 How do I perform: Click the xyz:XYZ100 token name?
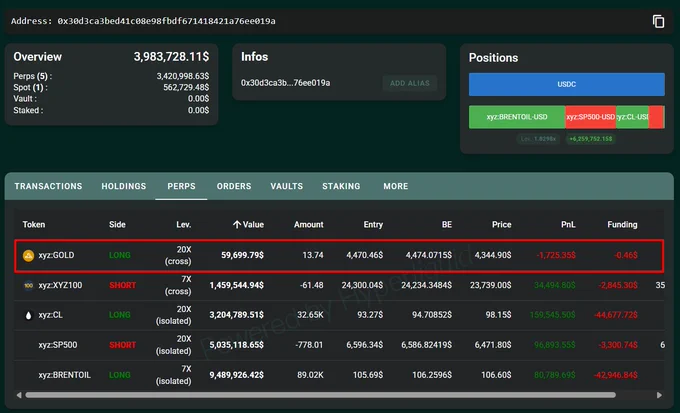(x=60, y=285)
